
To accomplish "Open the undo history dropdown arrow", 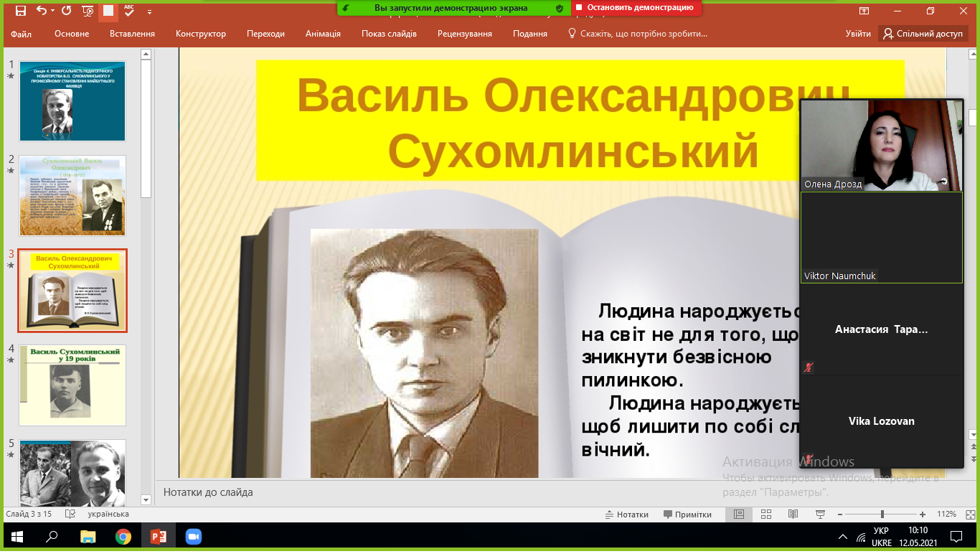I will (53, 11).
